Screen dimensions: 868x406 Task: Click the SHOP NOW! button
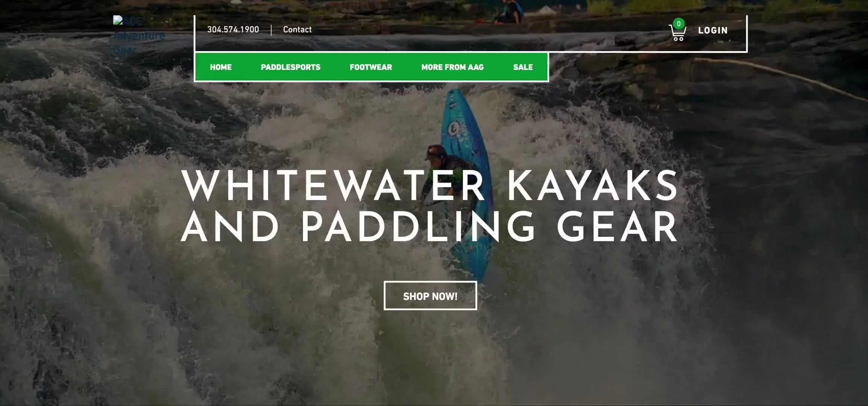tap(430, 296)
